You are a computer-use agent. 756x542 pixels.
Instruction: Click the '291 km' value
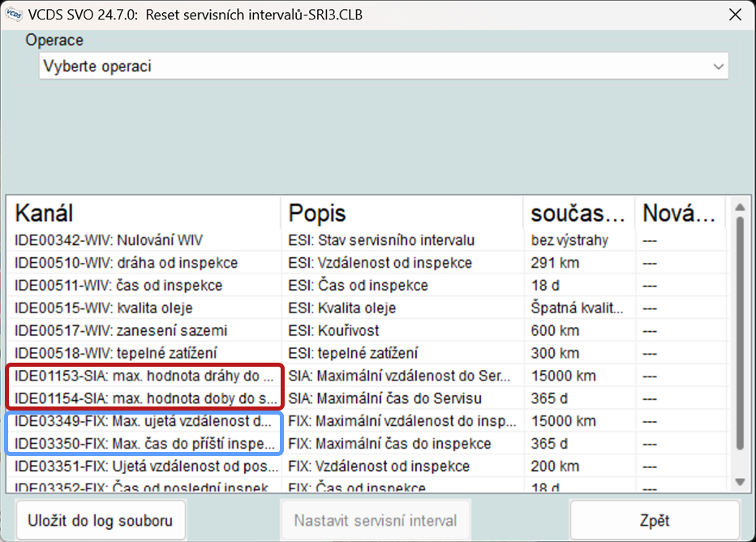[x=555, y=263]
